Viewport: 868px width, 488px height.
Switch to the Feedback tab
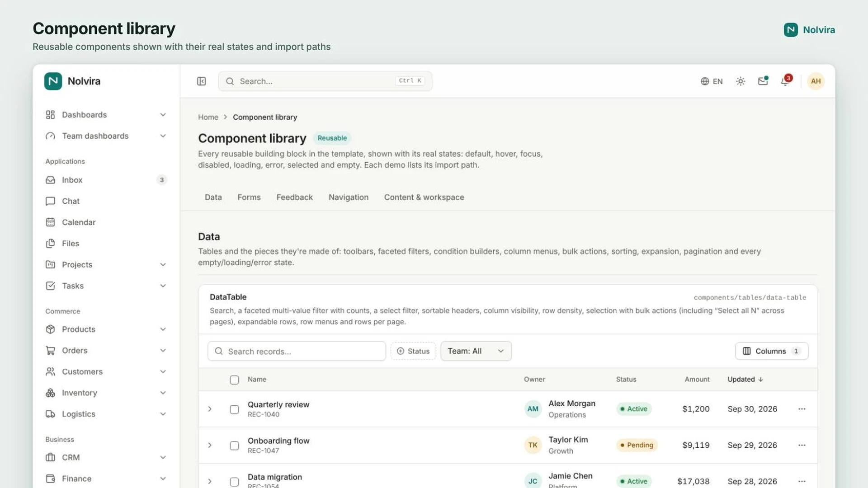[295, 197]
